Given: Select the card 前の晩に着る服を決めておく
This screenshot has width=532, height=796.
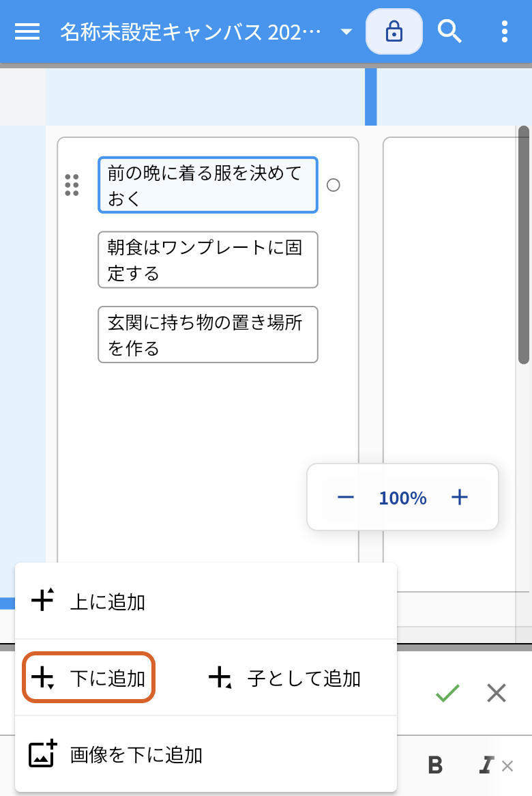Looking at the screenshot, I should pyautogui.click(x=208, y=185).
